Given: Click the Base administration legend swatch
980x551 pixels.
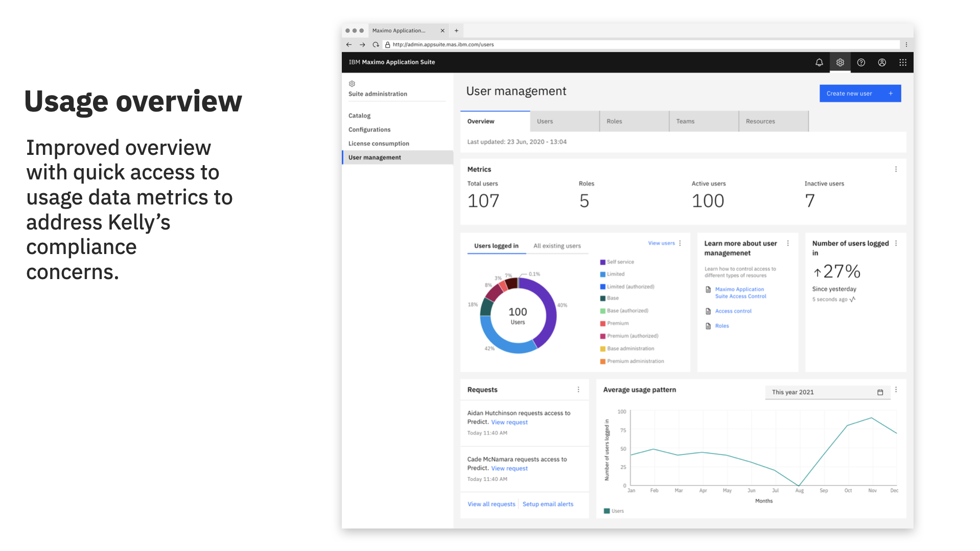Looking at the screenshot, I should (x=603, y=349).
